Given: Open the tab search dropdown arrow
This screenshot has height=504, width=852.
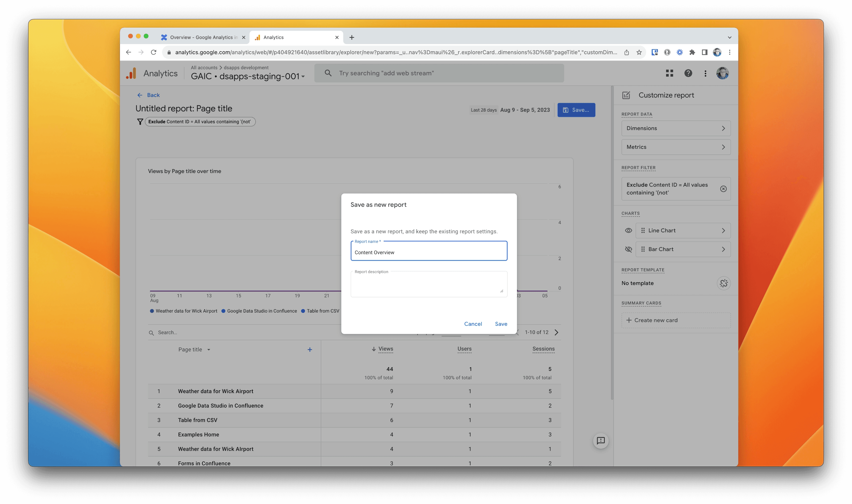Looking at the screenshot, I should click(730, 37).
